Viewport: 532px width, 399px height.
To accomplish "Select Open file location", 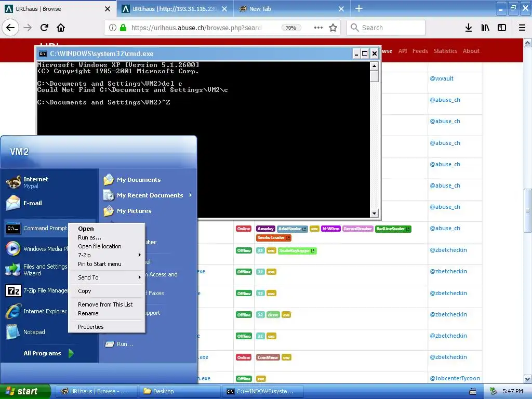I will [x=107, y=246].
